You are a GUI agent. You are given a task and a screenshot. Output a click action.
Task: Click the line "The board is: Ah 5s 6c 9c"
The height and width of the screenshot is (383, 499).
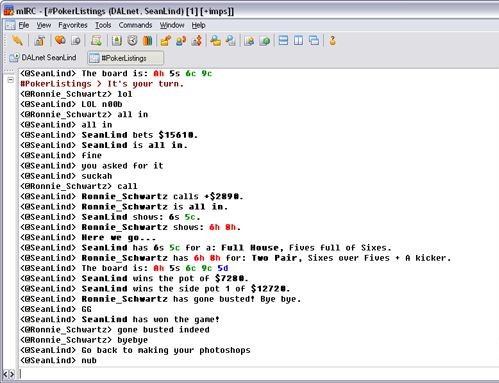point(116,73)
